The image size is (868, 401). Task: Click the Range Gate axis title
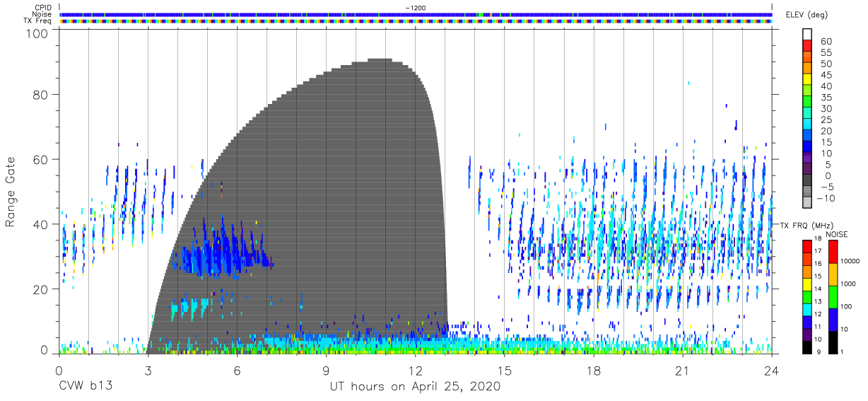tap(11, 192)
